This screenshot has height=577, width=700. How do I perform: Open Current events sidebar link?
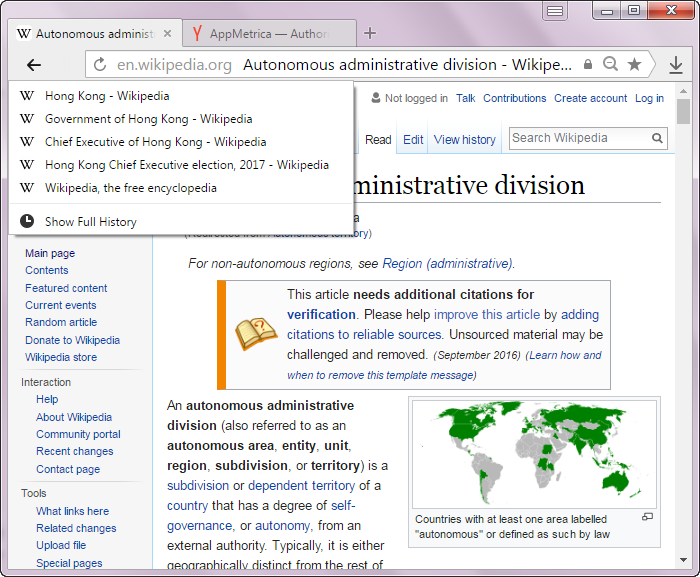click(x=61, y=305)
